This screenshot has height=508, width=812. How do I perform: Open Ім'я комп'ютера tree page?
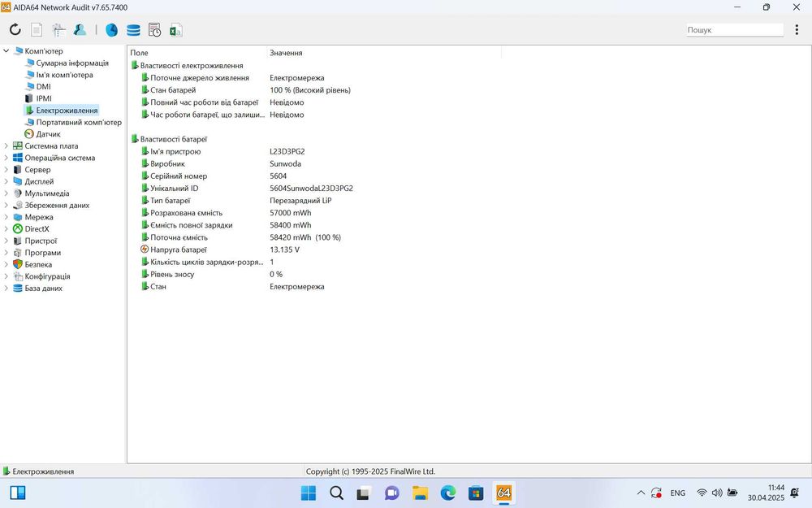(64, 75)
